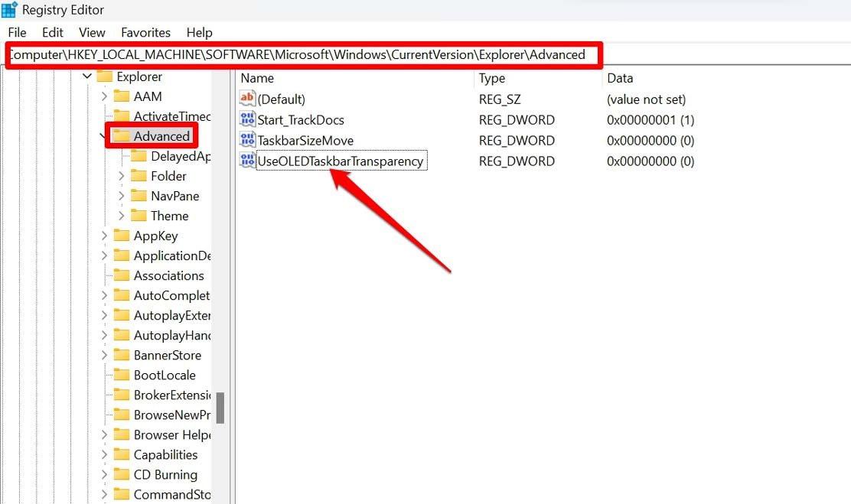Screen dimensions: 851x504
Task: Expand the AppKey tree node chevron
Action: 105,236
